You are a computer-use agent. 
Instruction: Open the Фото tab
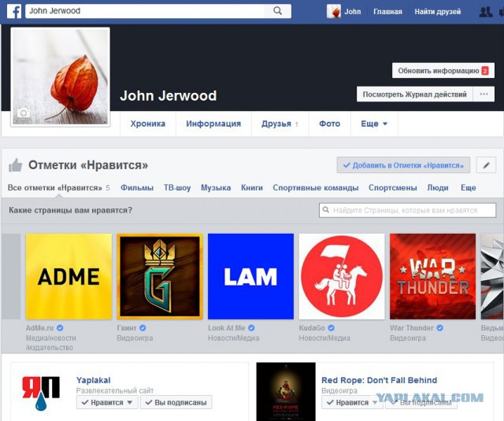point(330,124)
